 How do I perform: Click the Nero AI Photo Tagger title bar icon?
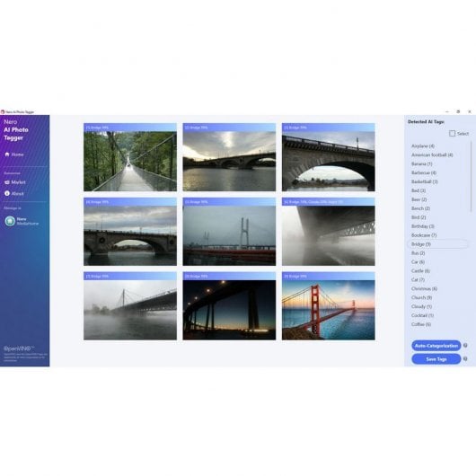[3, 111]
